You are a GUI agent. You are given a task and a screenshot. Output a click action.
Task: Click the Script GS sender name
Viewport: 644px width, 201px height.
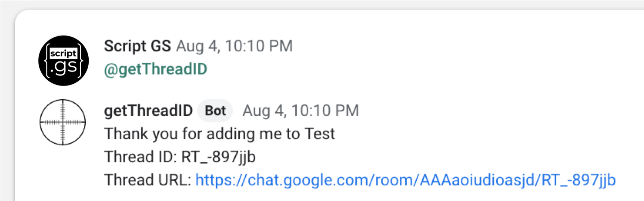coord(137,46)
